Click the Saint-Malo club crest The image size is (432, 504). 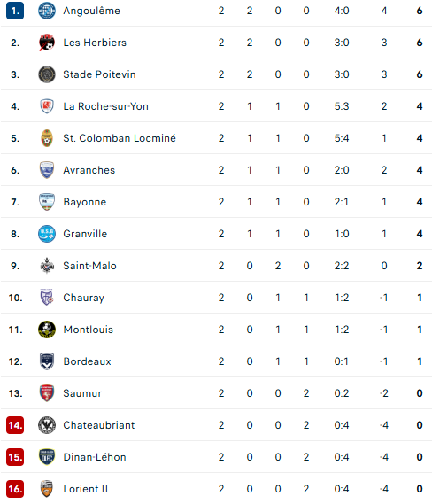click(x=47, y=266)
